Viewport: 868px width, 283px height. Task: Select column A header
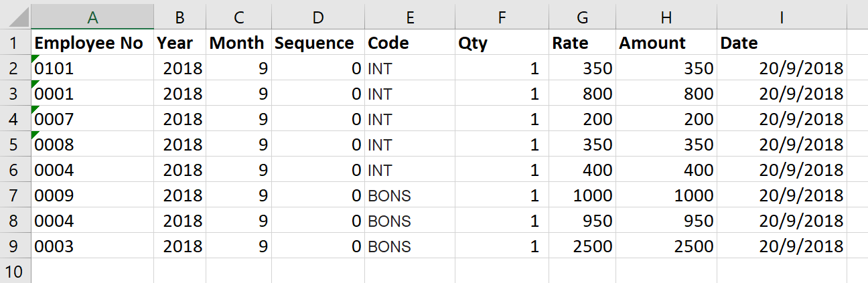(x=92, y=18)
